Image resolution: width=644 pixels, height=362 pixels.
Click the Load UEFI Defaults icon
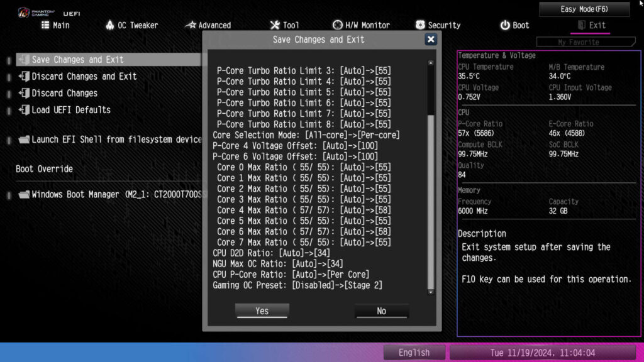click(x=24, y=110)
